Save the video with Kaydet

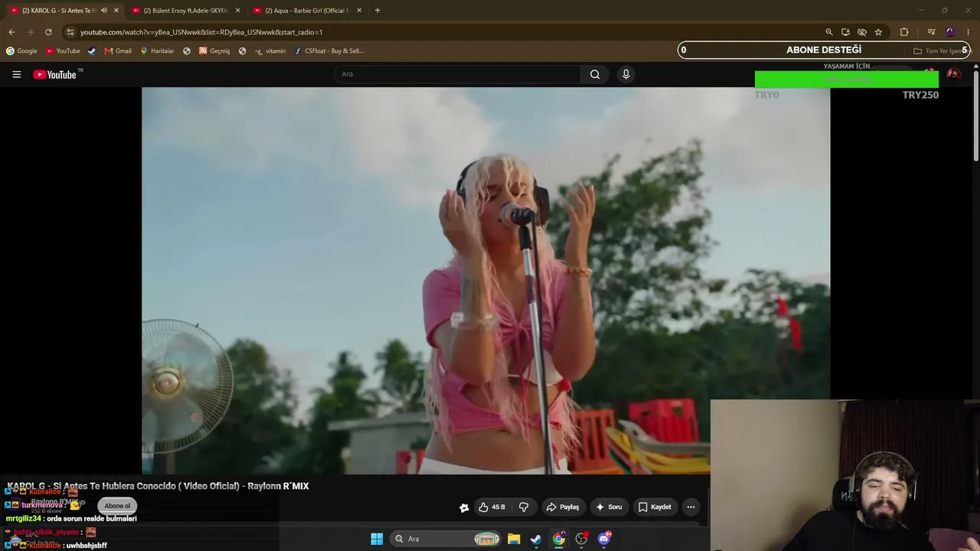click(655, 507)
